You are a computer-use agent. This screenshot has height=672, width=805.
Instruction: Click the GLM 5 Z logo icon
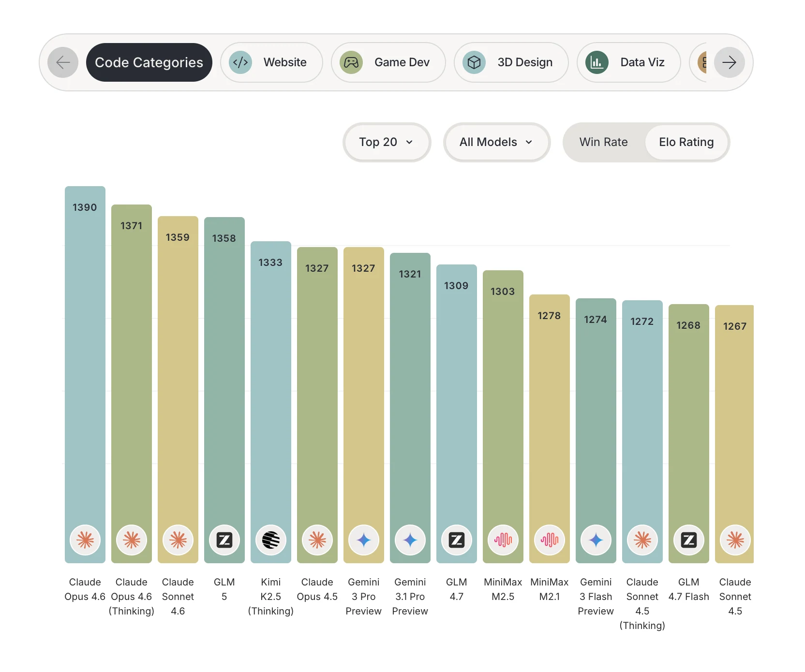pos(224,540)
